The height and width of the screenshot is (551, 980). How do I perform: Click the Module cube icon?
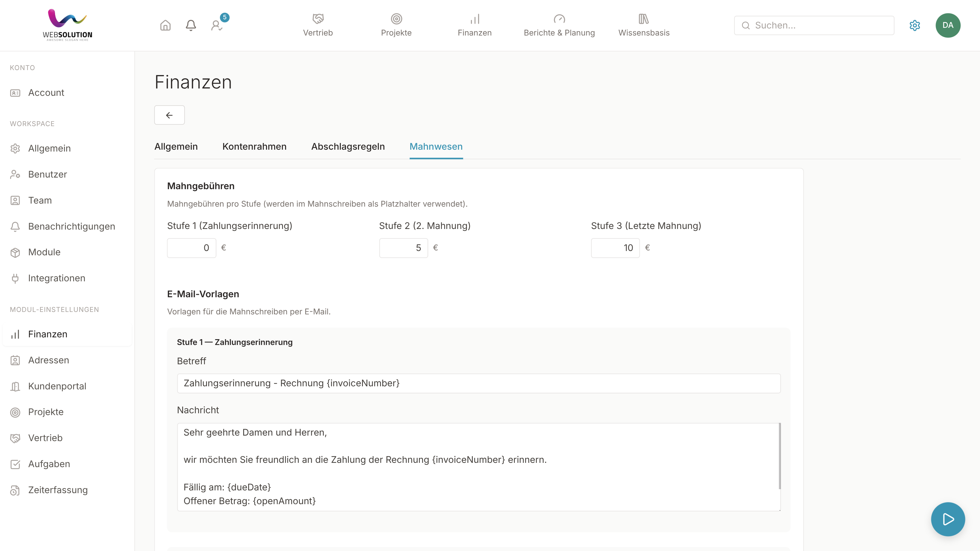tap(15, 253)
